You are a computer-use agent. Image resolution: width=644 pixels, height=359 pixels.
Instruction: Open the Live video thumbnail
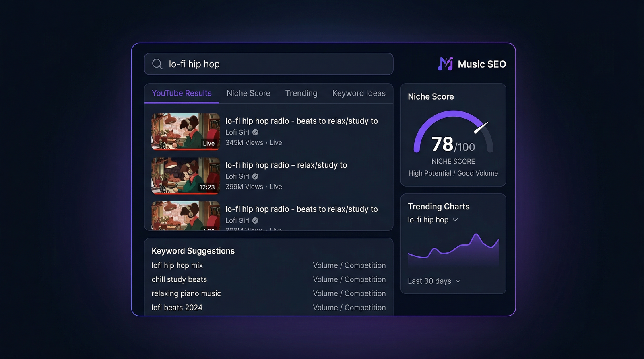[186, 132]
